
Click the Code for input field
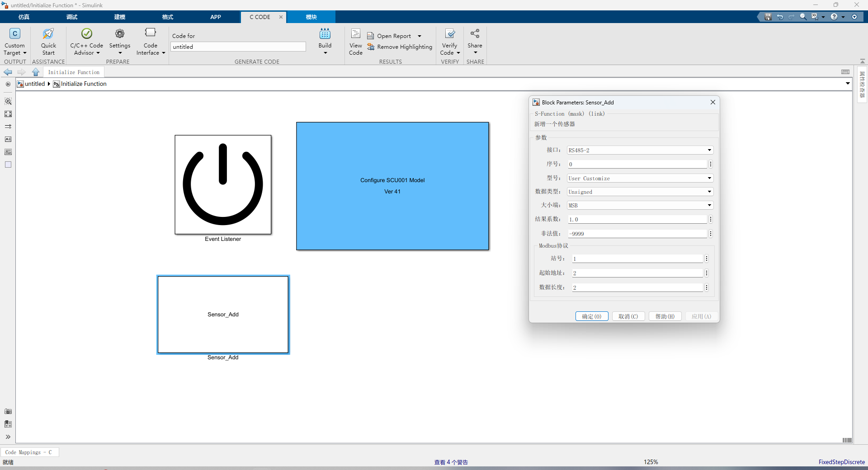(238, 47)
